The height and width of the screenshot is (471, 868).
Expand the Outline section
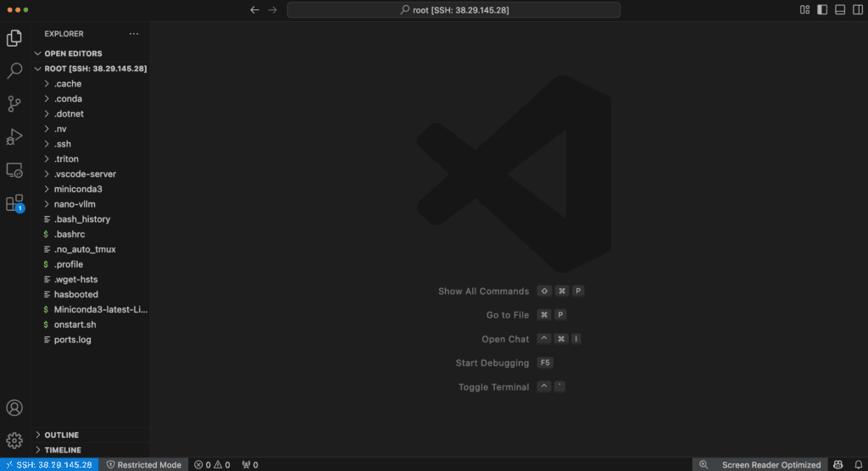click(90, 435)
